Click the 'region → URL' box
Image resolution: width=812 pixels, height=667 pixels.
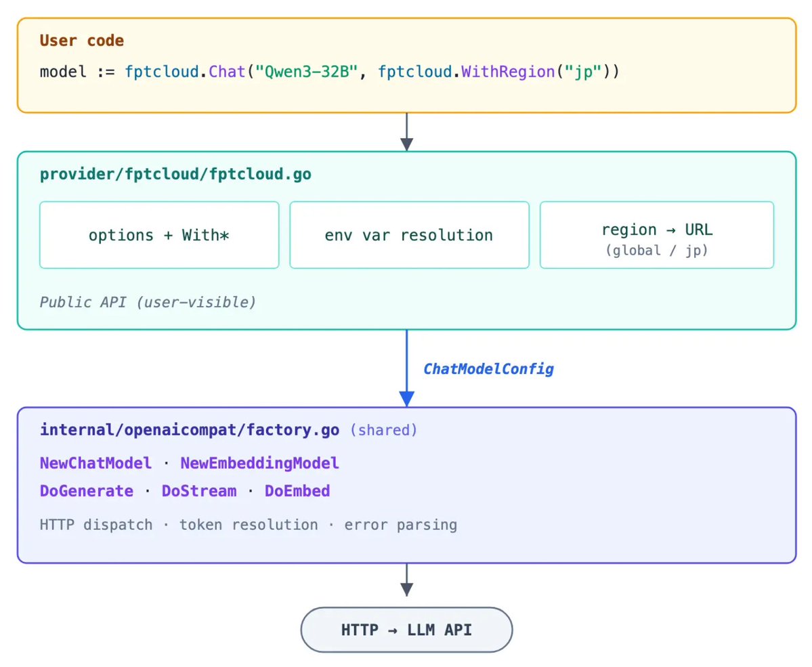[x=657, y=235]
